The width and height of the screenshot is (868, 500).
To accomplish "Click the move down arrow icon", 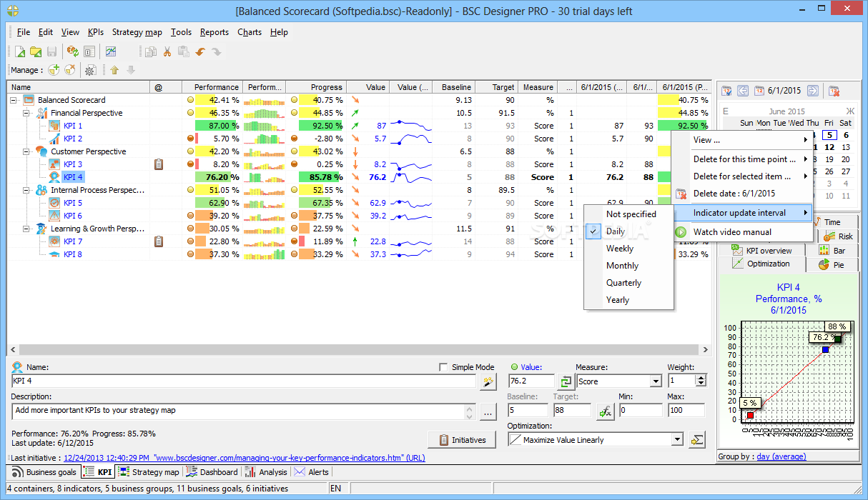I will click(130, 70).
